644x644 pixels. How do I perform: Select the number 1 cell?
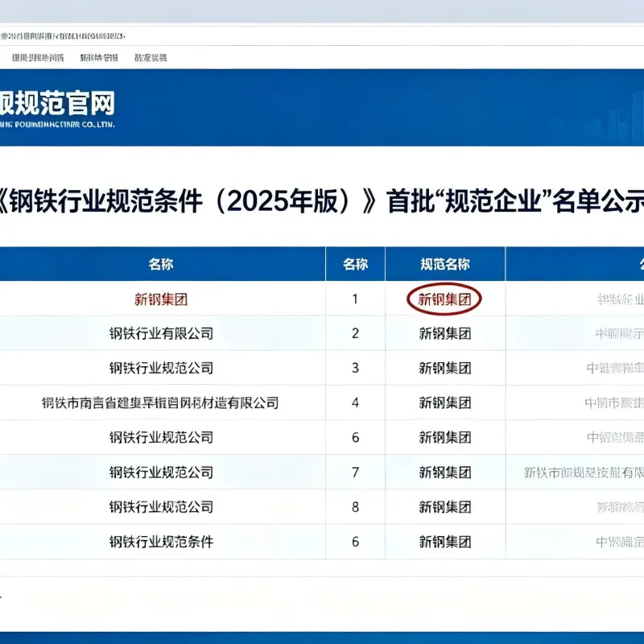point(355,299)
